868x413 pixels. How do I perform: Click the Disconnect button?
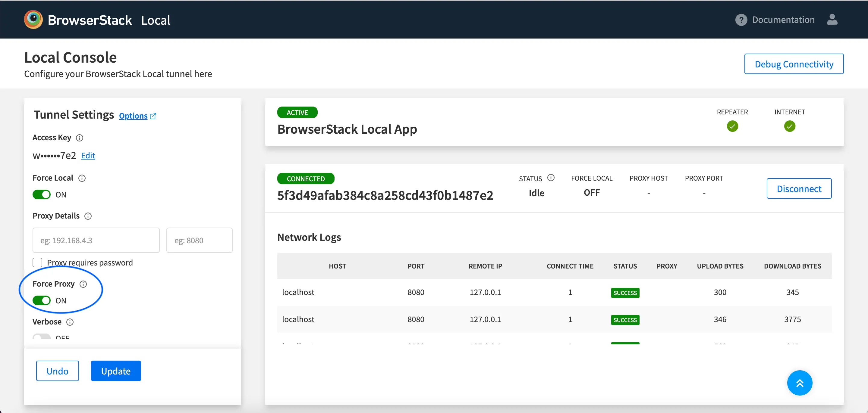799,188
